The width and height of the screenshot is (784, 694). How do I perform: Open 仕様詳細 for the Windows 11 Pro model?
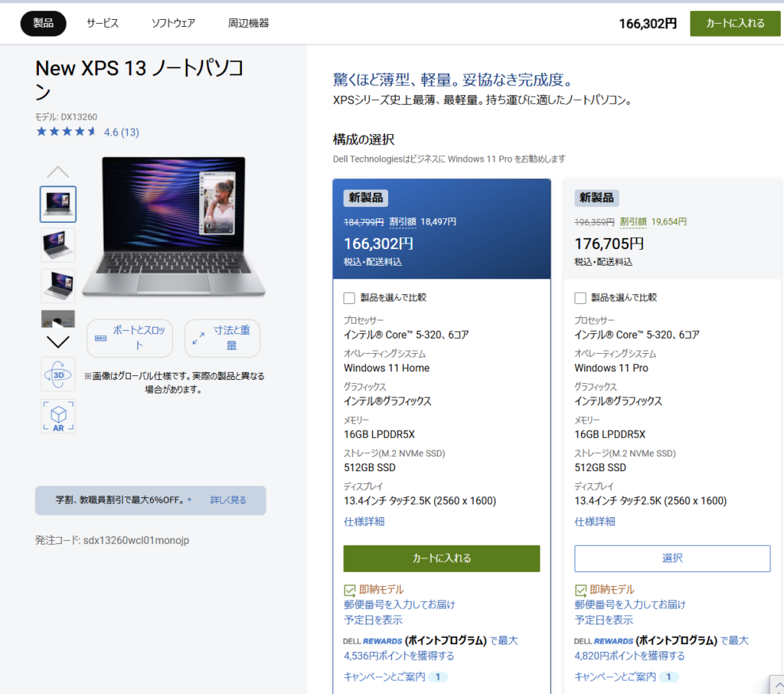coord(594,522)
